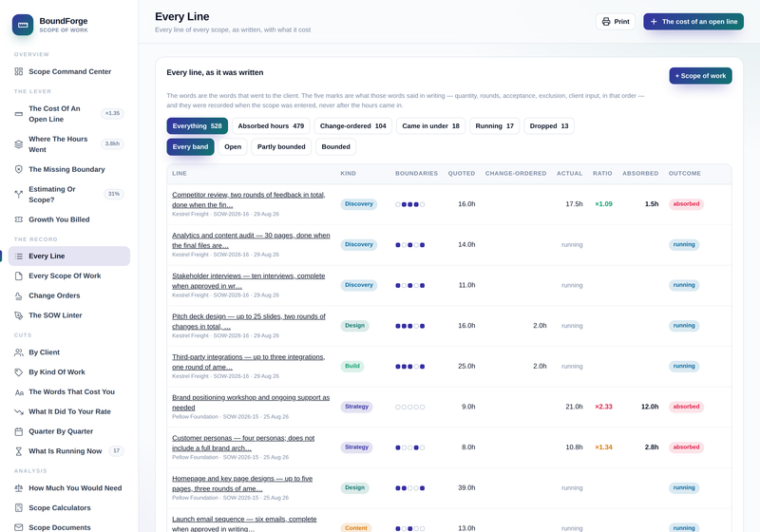Click The Missing Boundary shield icon
The image size is (760, 532).
point(19,170)
